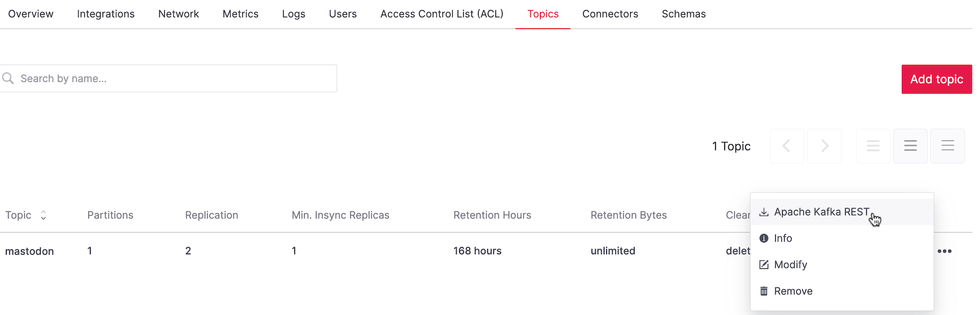Enable the compact list view
This screenshot has width=980, height=315.
point(873,146)
